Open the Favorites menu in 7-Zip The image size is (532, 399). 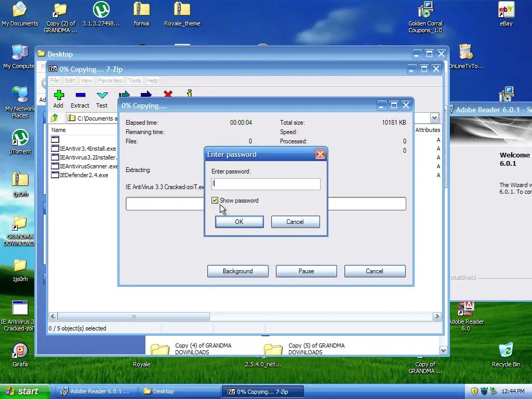coord(110,81)
